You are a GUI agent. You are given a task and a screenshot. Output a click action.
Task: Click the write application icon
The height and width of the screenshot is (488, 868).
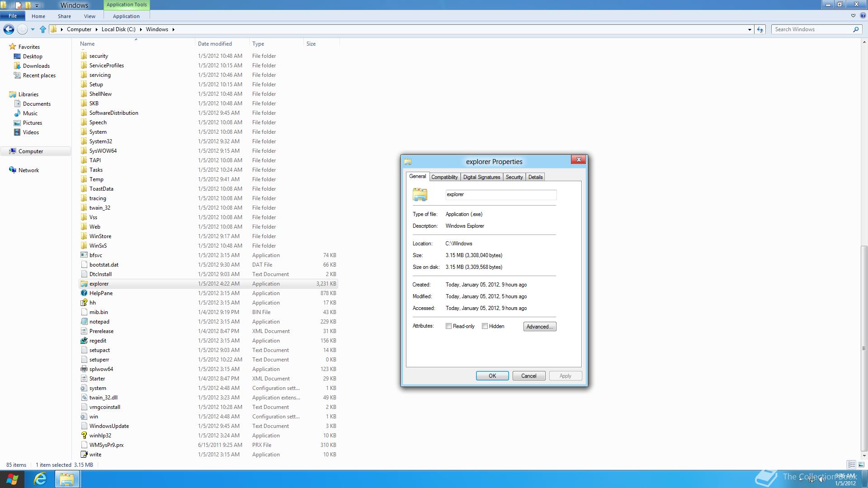pos(84,455)
